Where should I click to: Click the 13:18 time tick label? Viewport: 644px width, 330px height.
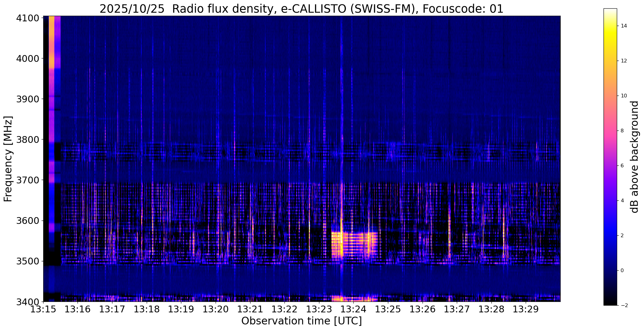[147, 309]
